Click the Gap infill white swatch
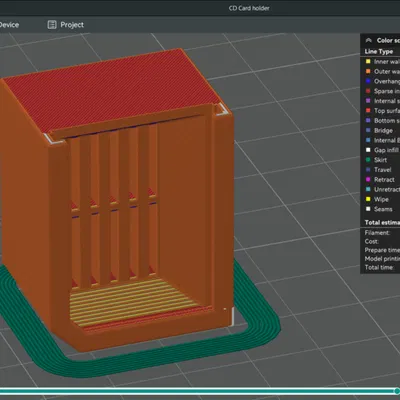The width and height of the screenshot is (400, 400). click(x=368, y=150)
